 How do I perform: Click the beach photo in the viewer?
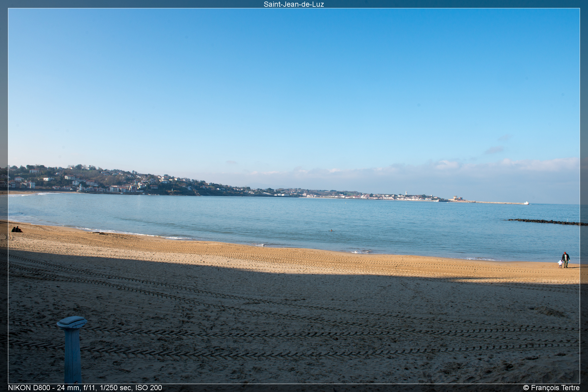coord(294,196)
